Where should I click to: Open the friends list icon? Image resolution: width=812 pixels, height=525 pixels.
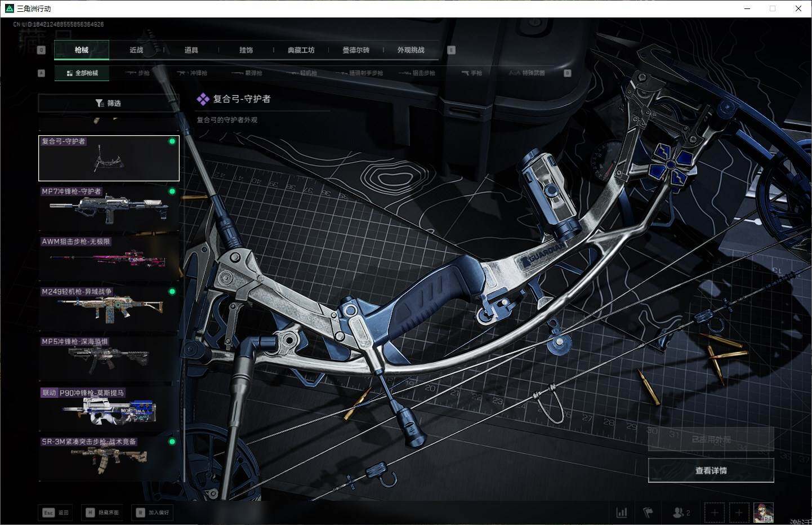coord(681,513)
